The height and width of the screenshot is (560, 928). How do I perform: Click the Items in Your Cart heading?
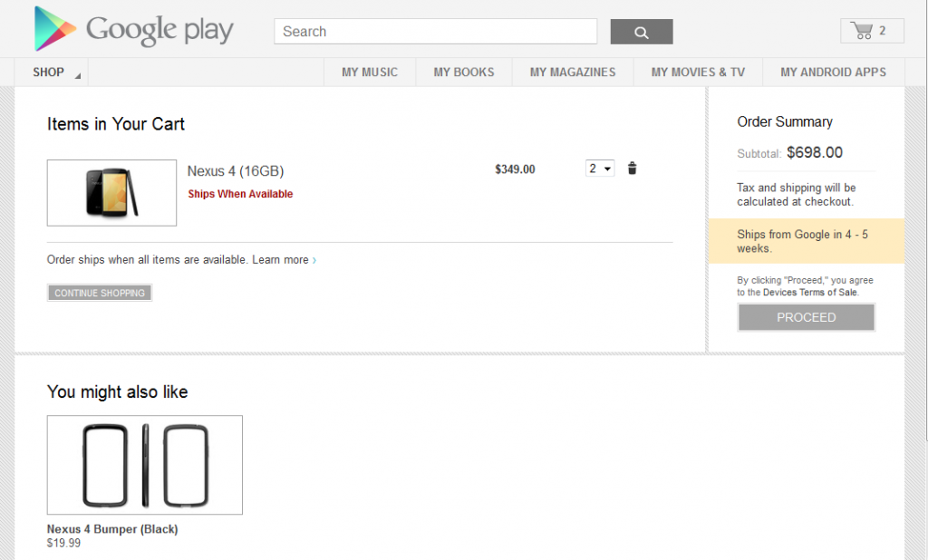pyautogui.click(x=116, y=124)
